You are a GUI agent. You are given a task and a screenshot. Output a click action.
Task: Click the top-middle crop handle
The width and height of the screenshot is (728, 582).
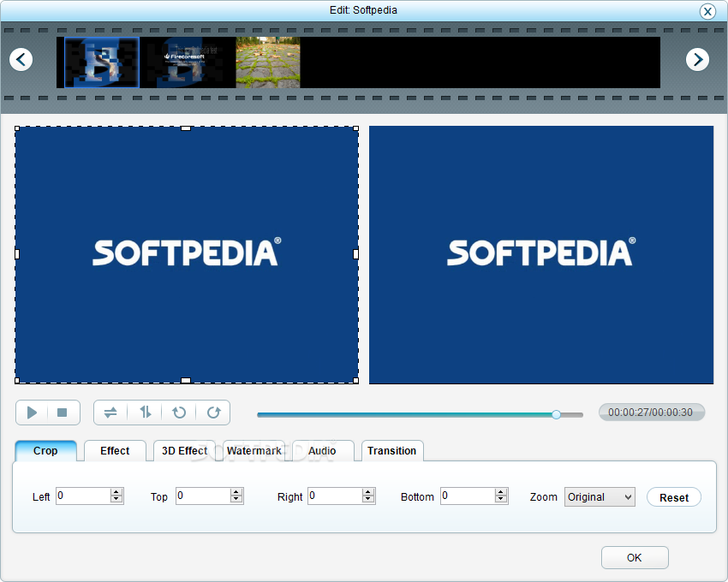pos(186,128)
